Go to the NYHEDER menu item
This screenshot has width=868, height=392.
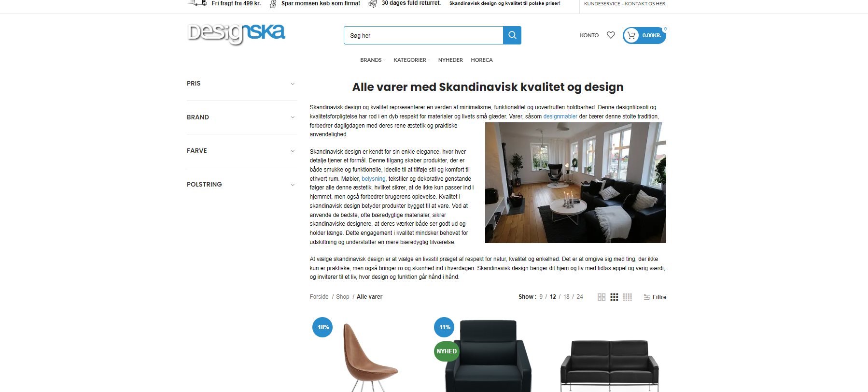[450, 60]
